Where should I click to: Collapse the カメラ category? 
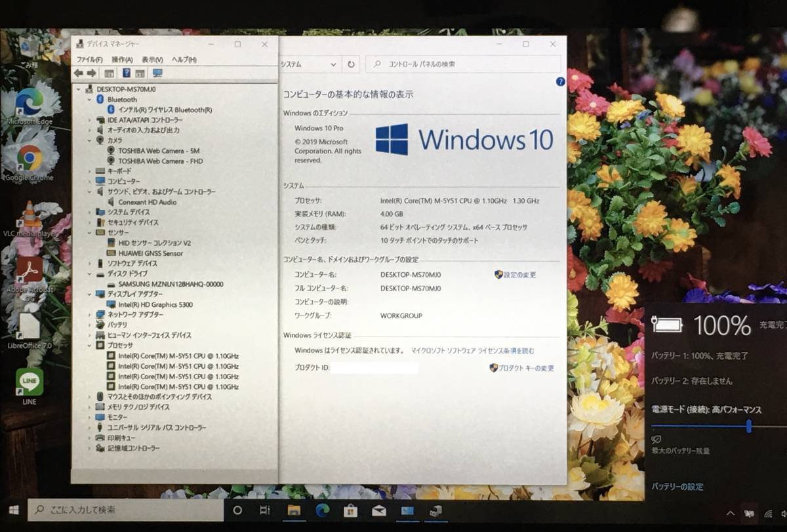90,140
